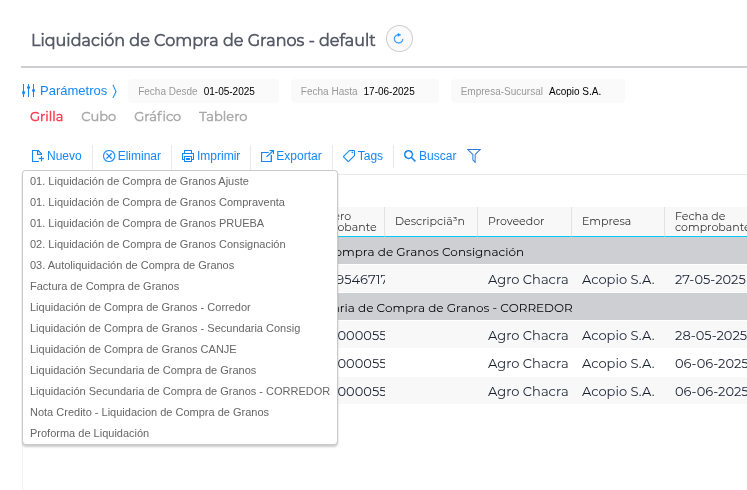
Task: Click the Eliminar delete icon
Action: (x=109, y=156)
